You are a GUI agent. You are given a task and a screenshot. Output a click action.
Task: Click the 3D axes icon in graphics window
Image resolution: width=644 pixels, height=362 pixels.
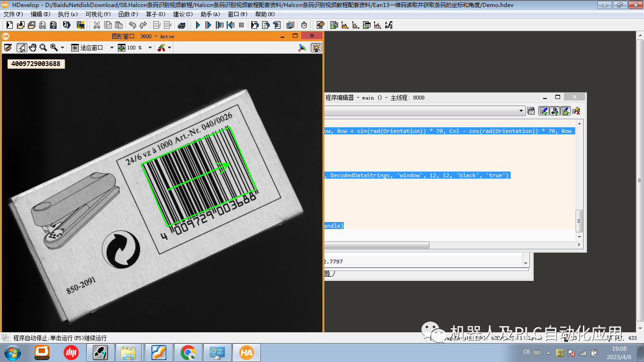(303, 48)
